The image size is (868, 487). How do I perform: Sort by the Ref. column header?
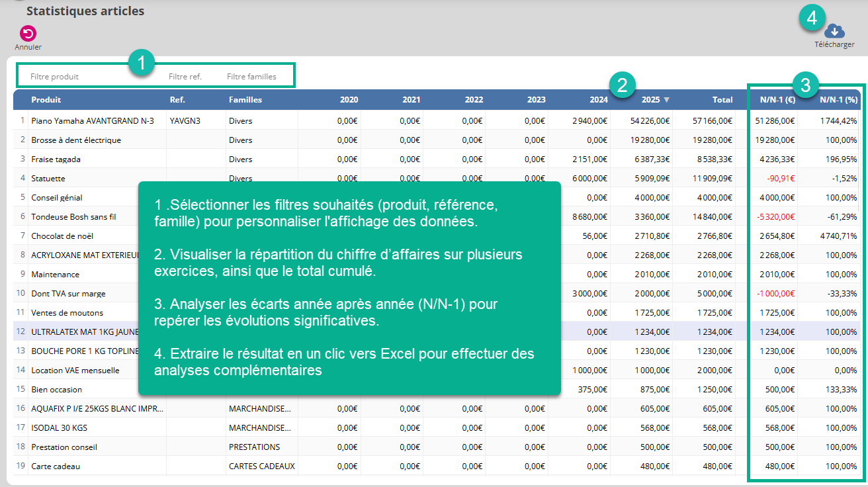177,100
